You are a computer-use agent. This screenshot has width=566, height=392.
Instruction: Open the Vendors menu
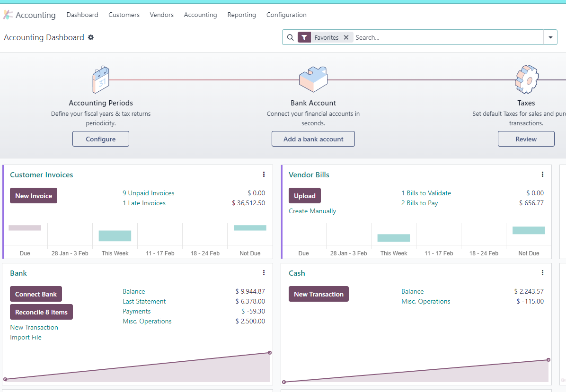(x=162, y=15)
